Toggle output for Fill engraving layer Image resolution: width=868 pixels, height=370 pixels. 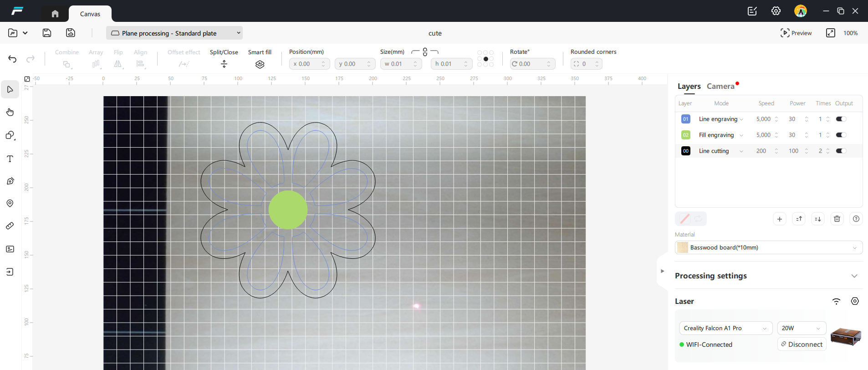tap(841, 135)
